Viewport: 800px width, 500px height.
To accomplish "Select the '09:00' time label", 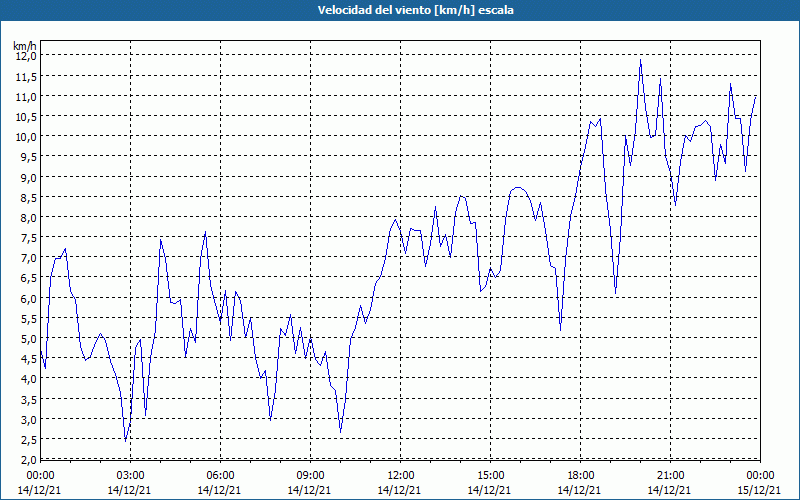I will click(310, 476).
